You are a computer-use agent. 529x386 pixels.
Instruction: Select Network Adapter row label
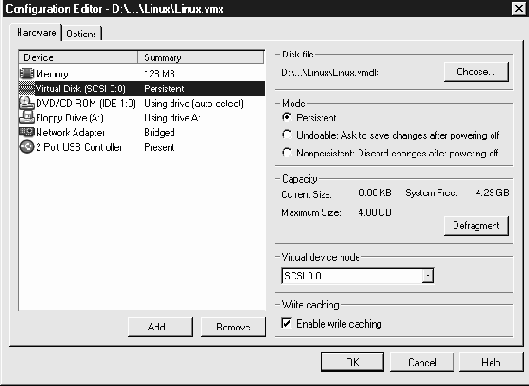click(70, 132)
